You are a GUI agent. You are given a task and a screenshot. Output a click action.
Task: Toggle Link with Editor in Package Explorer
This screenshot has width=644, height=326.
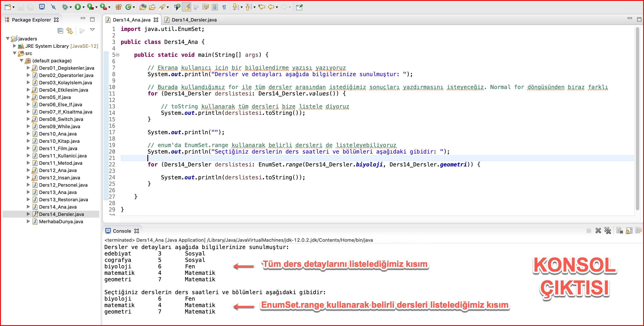click(x=70, y=31)
